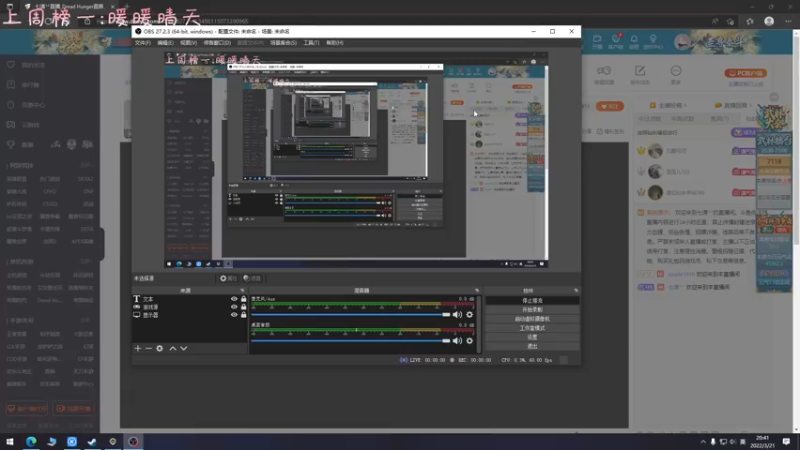The height and width of the screenshot is (450, 800).
Task: Add a new source with the plus icon
Action: [138, 348]
